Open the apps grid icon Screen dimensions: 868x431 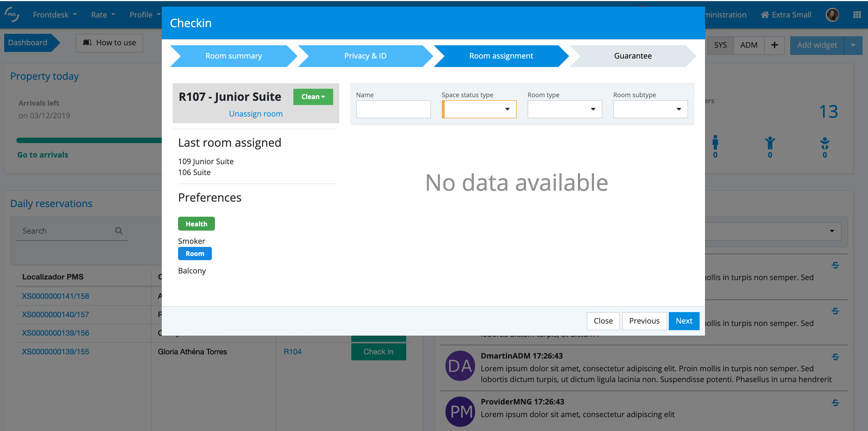click(x=857, y=15)
